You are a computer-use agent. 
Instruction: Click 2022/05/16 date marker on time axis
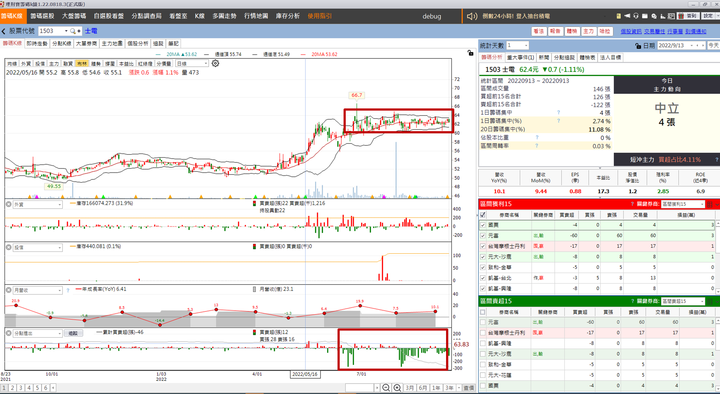pyautogui.click(x=304, y=374)
